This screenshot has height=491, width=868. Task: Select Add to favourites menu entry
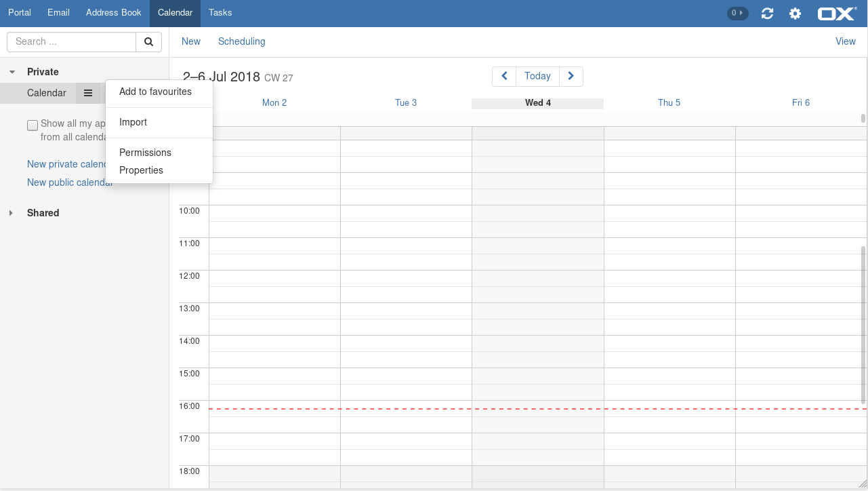(155, 92)
